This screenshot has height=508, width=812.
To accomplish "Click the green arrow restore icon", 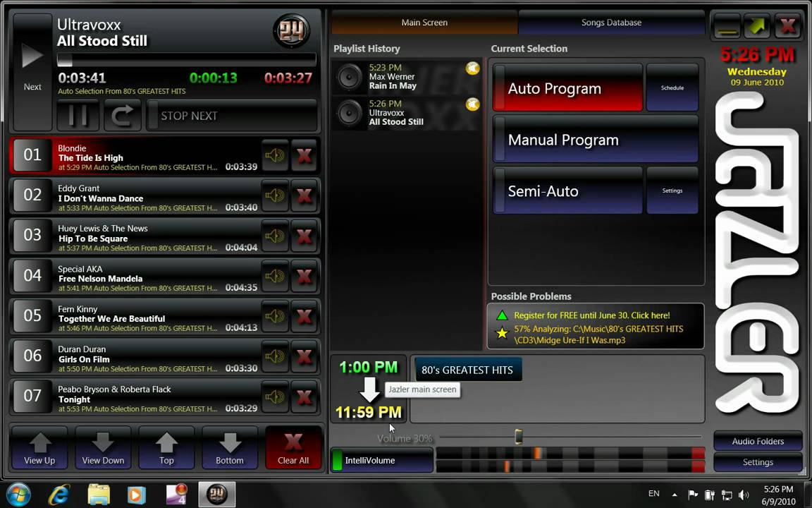I will point(756,25).
